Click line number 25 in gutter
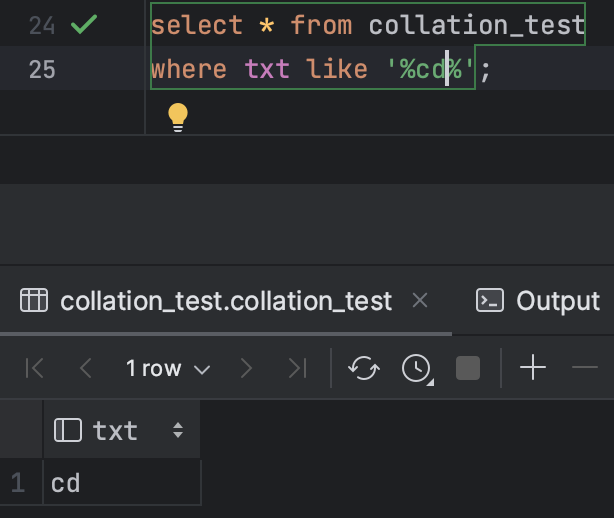This screenshot has height=518, width=614. click(x=42, y=69)
